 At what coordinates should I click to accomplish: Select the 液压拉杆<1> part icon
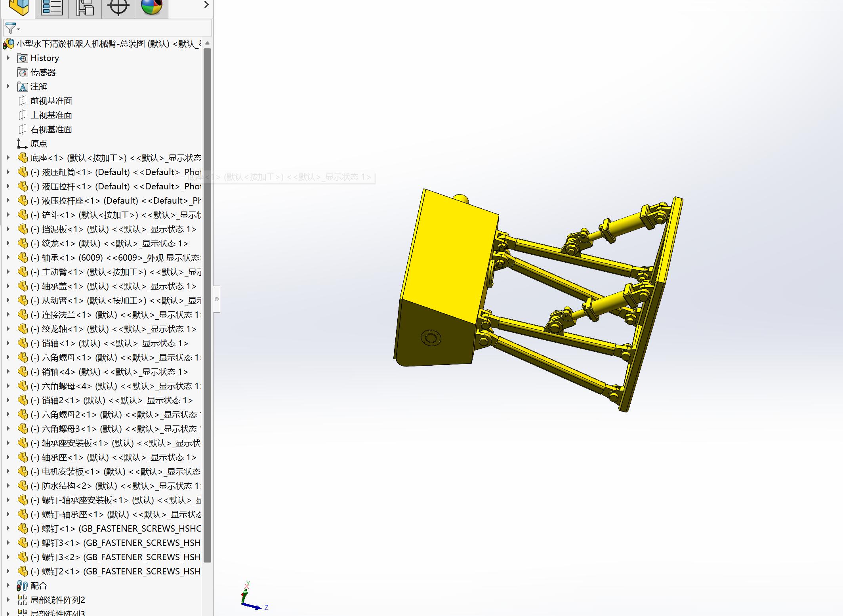point(23,187)
